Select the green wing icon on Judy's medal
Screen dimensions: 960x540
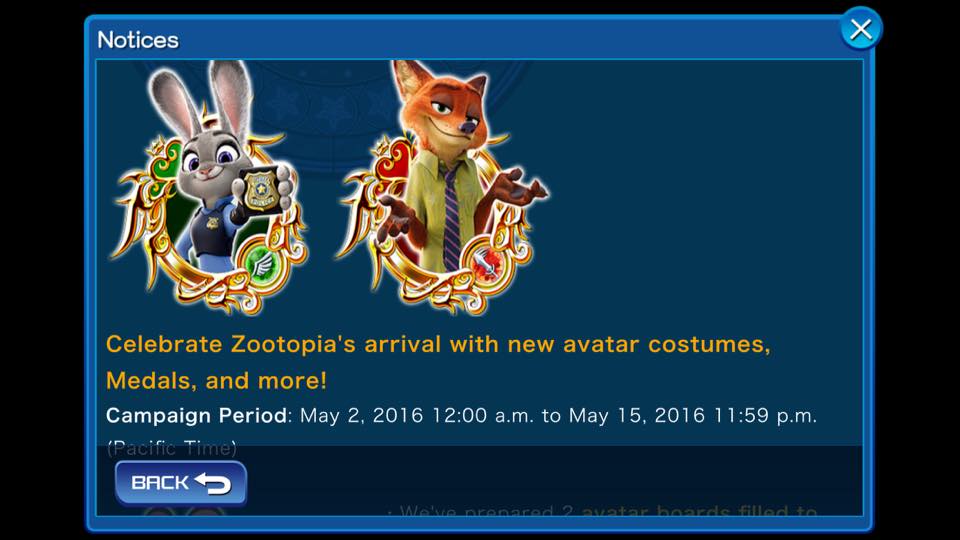point(262,263)
